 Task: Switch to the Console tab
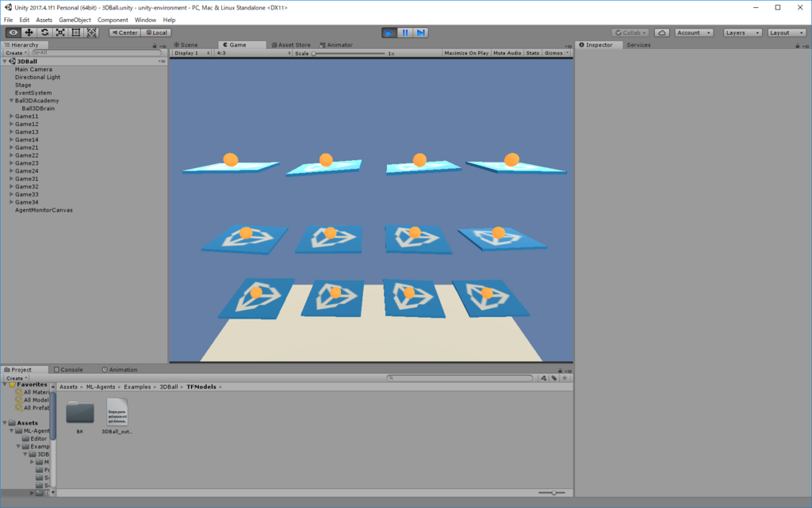point(68,370)
